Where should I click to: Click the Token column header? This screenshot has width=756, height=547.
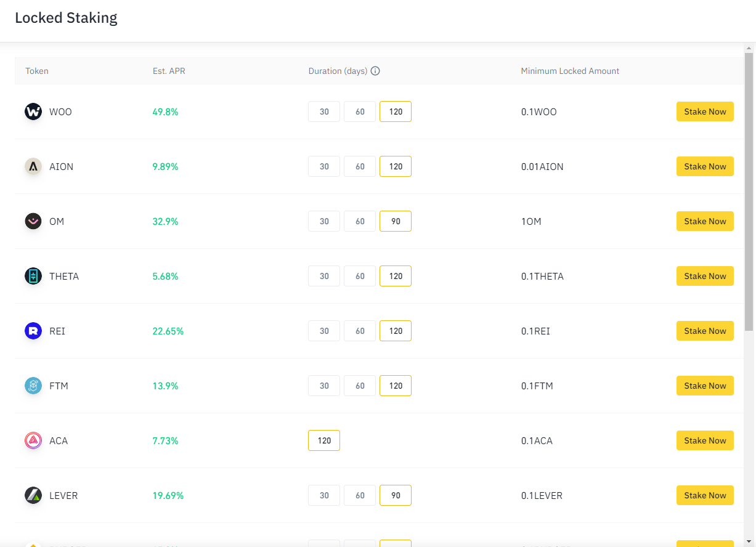(x=37, y=71)
